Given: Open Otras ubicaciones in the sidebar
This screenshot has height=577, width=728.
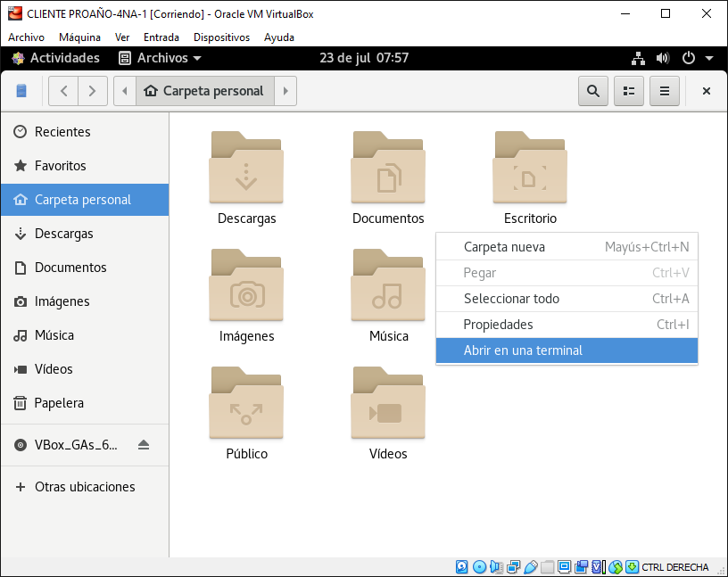Looking at the screenshot, I should (85, 487).
